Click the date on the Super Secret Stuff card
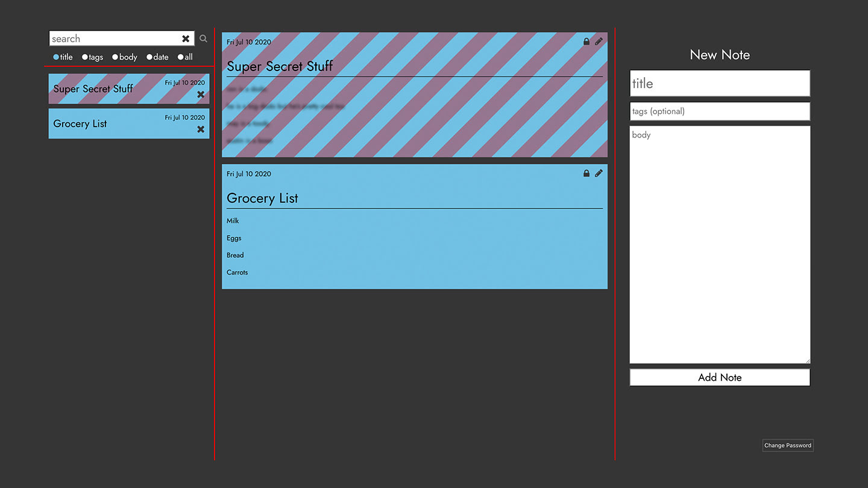The width and height of the screenshot is (868, 488). pyautogui.click(x=249, y=42)
